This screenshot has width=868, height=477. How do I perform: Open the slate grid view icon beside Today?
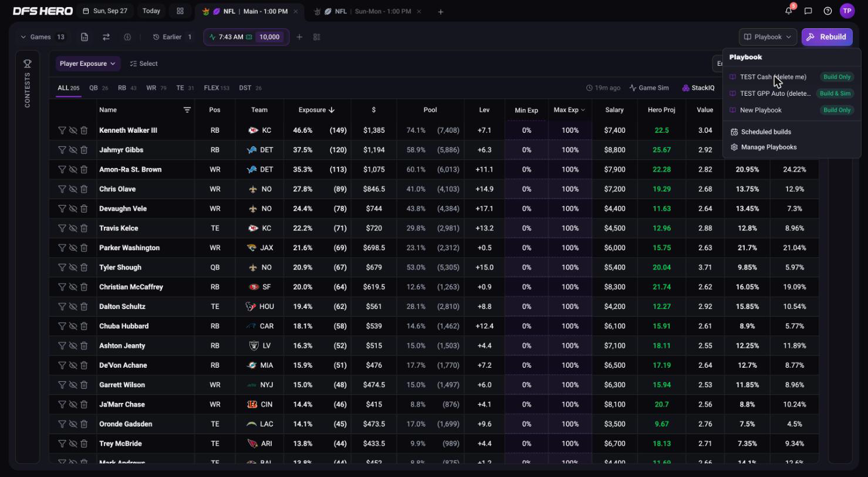180,11
